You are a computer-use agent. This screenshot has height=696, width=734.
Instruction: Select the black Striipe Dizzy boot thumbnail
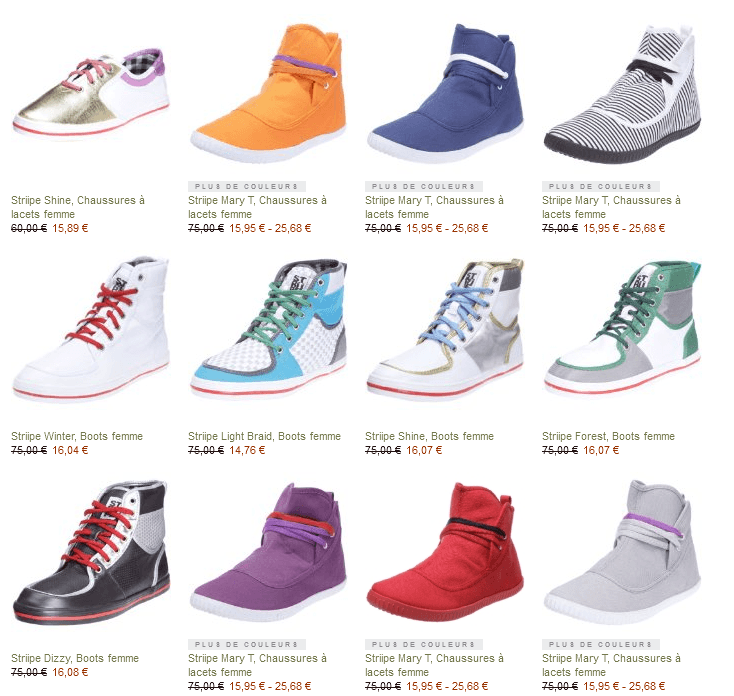(91, 552)
